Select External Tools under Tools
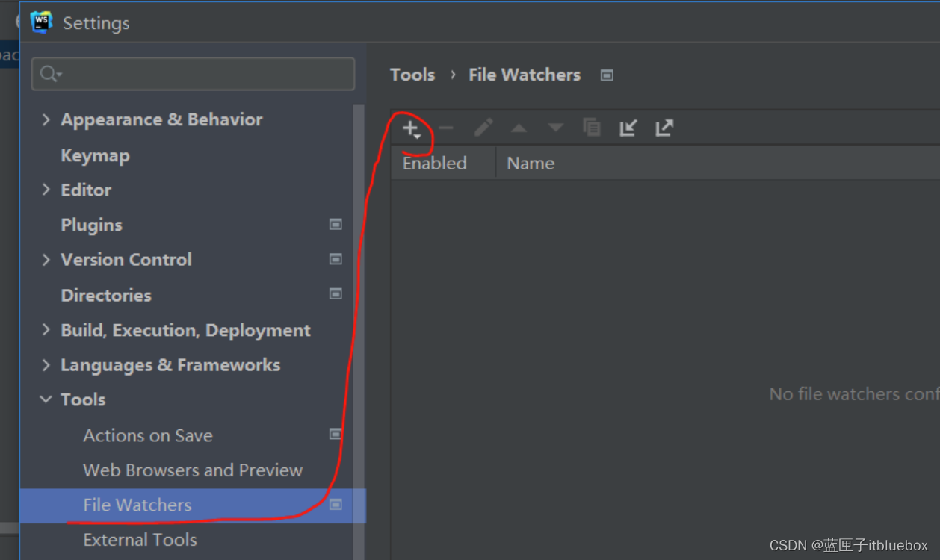The width and height of the screenshot is (940, 560). tap(140, 540)
